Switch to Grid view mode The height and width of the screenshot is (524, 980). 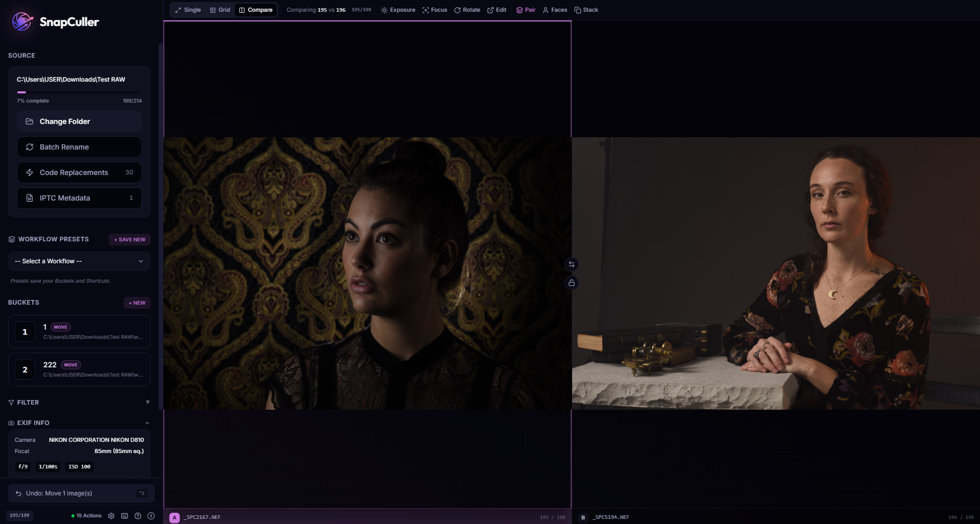[x=220, y=10]
